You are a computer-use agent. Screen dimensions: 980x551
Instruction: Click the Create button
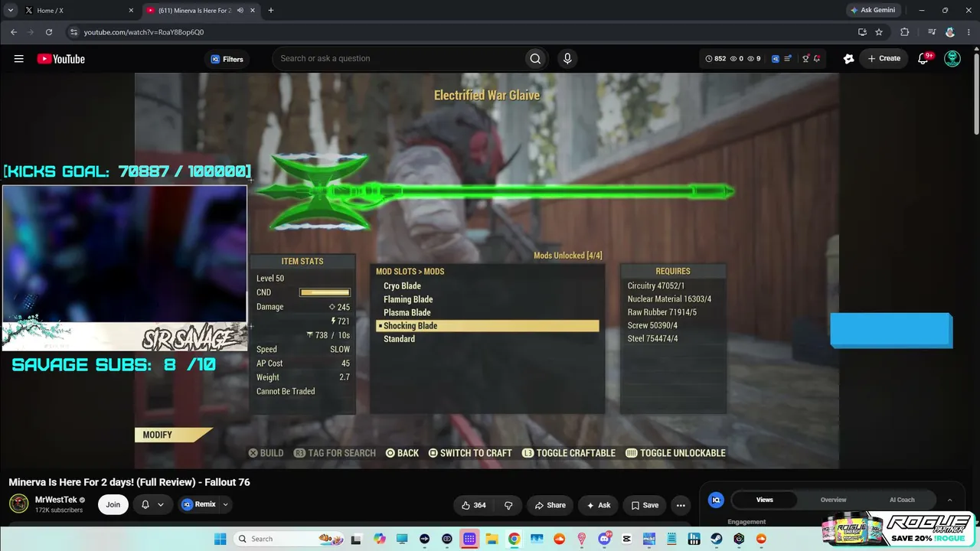coord(884,58)
